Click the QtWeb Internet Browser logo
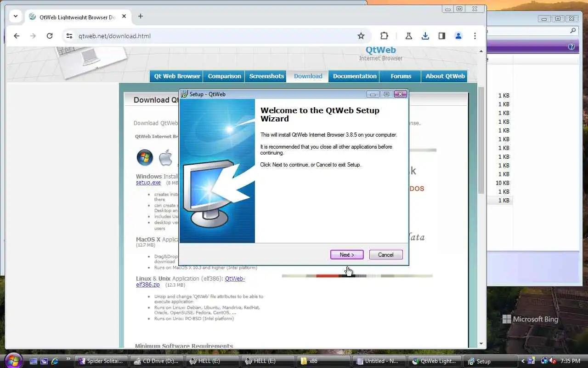This screenshot has width=588, height=368. [x=381, y=53]
